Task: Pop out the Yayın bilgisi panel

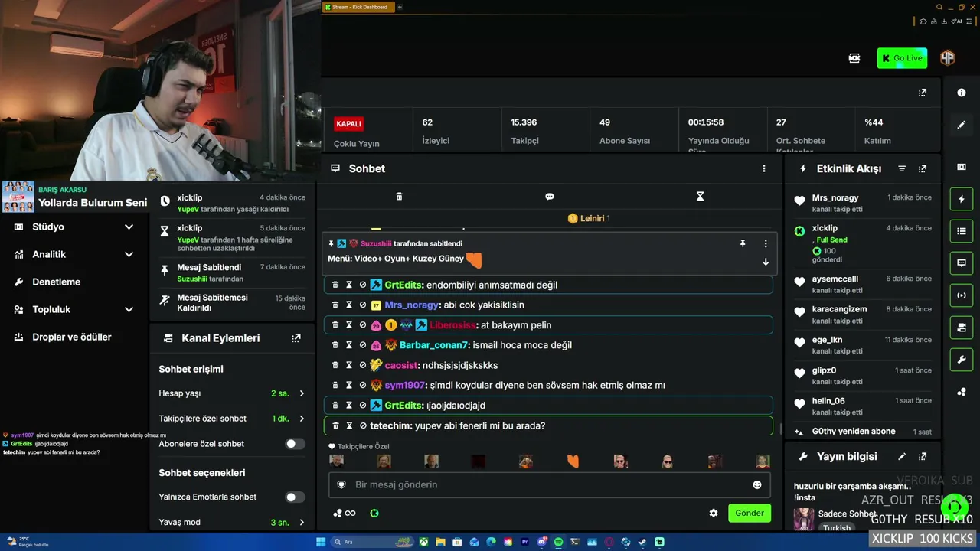Action: pos(923,457)
